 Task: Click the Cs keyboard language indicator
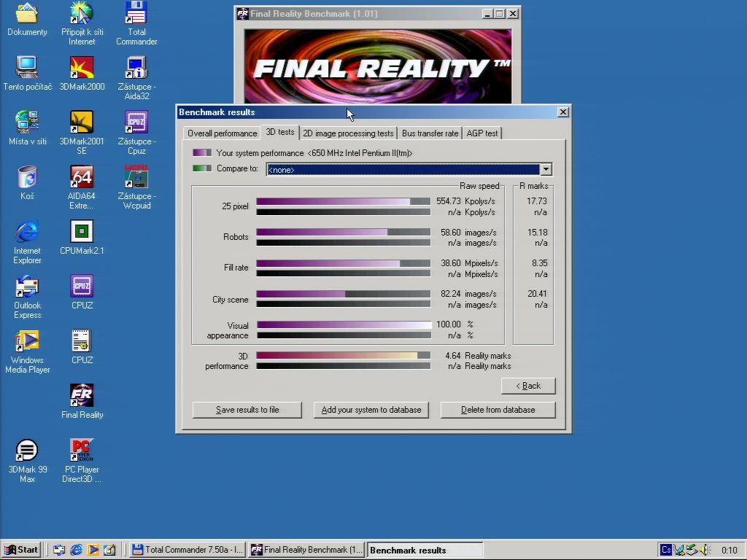666,550
